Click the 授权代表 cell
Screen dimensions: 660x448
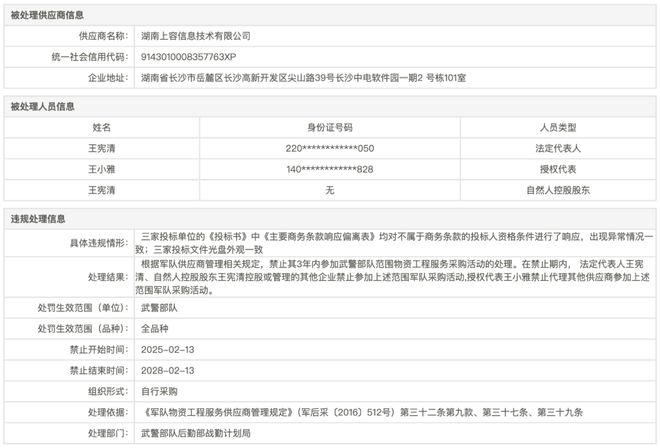[x=558, y=169]
